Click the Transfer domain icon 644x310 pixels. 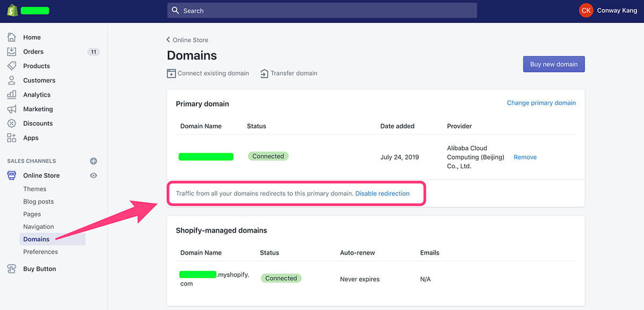pos(264,74)
